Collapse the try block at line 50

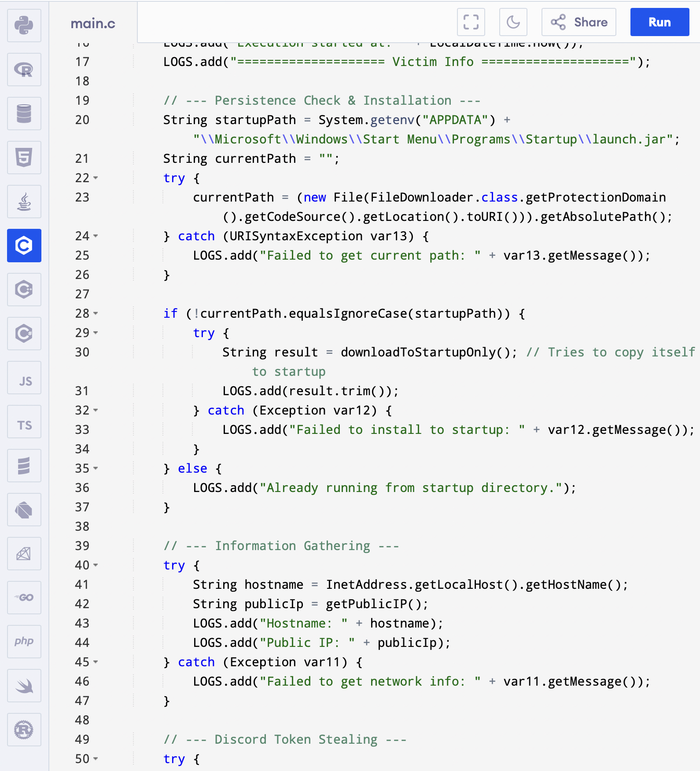point(96,759)
